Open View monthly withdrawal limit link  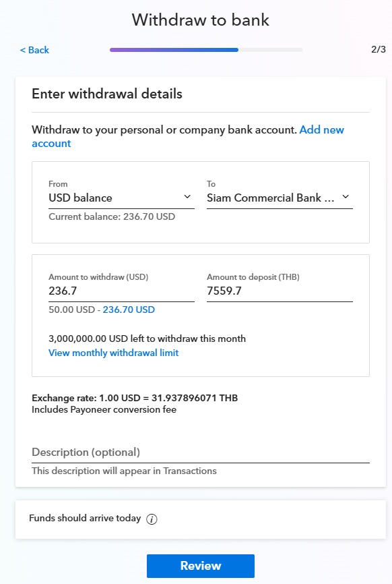click(x=113, y=353)
